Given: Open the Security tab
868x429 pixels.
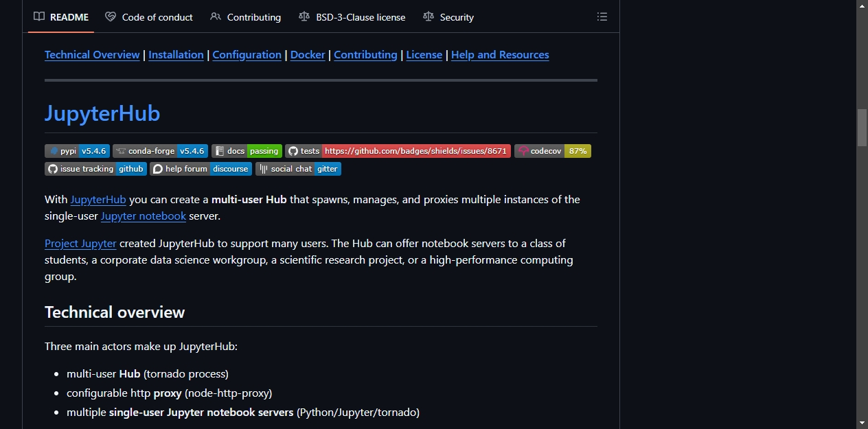Looking at the screenshot, I should click(x=448, y=17).
